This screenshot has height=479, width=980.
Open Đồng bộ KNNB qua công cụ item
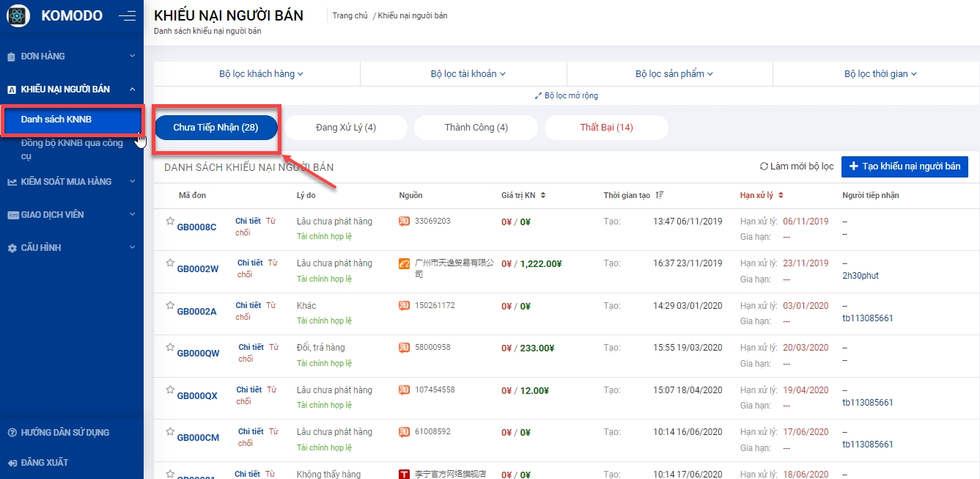tap(72, 149)
